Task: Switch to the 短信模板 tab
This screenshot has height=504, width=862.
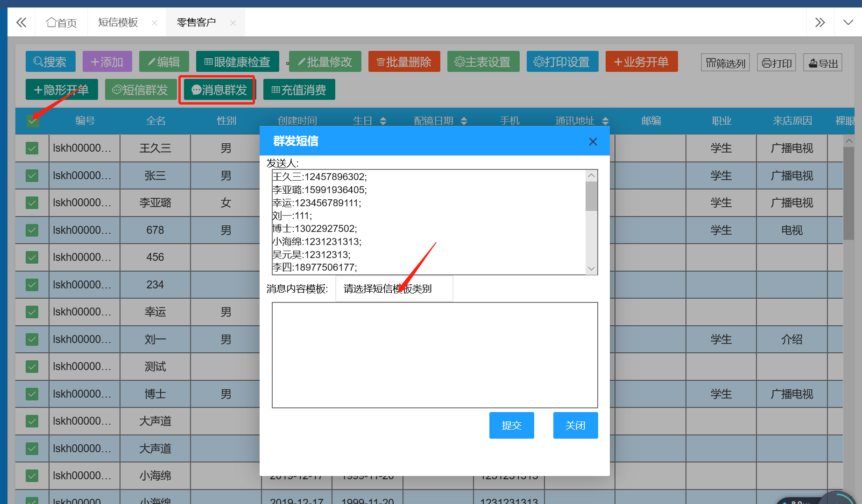Action: click(118, 22)
